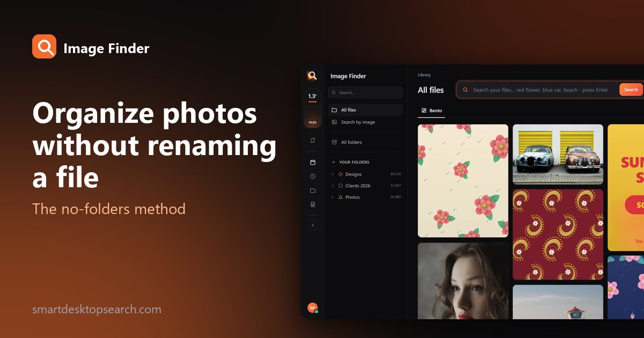Open the document file icon in rail

(313, 204)
